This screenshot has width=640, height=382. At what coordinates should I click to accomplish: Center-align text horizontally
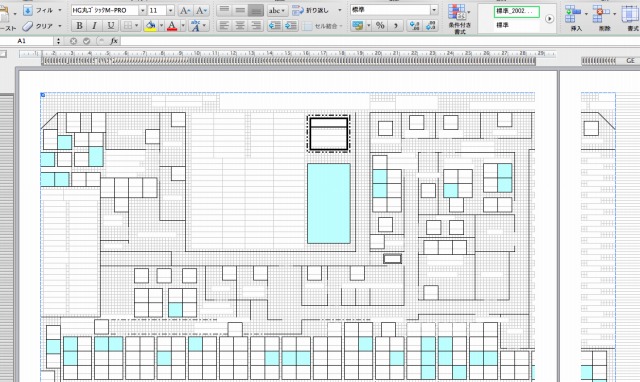(x=240, y=26)
